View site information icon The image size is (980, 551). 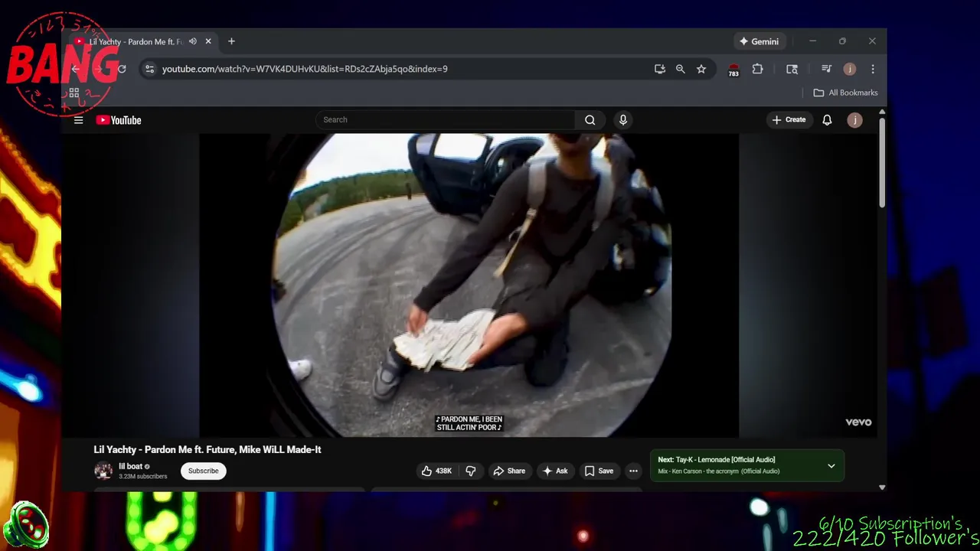[150, 69]
